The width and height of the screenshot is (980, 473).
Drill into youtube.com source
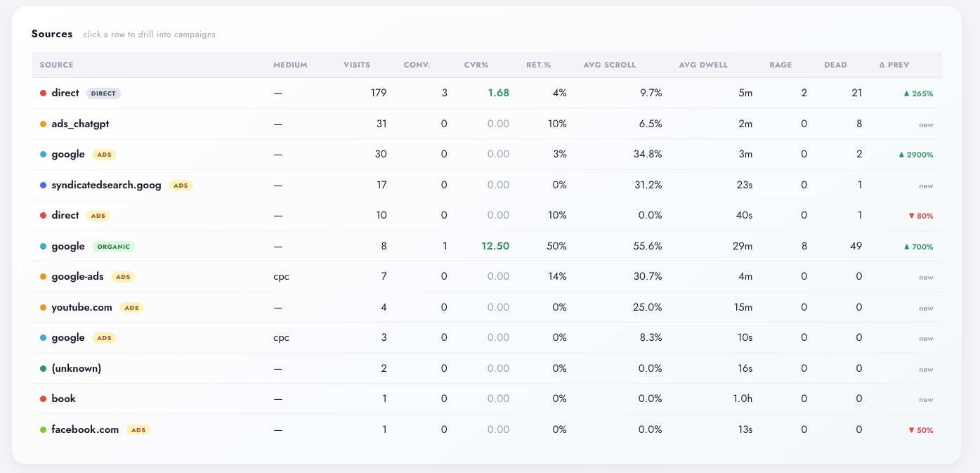point(487,307)
